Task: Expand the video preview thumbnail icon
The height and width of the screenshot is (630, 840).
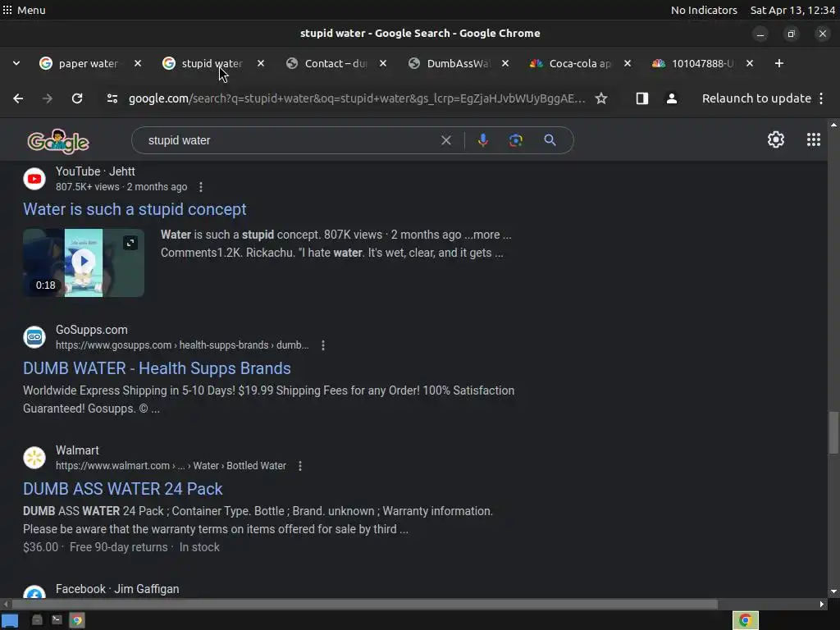Action: tap(130, 243)
